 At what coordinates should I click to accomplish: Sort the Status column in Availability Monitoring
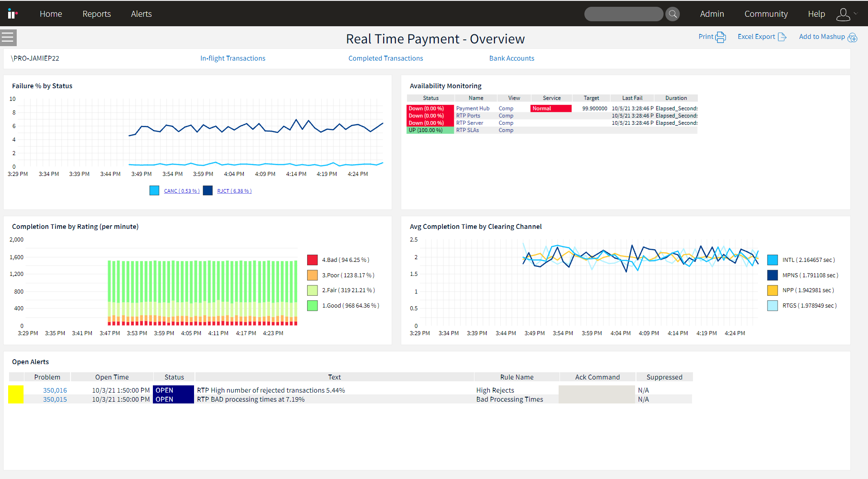point(430,98)
